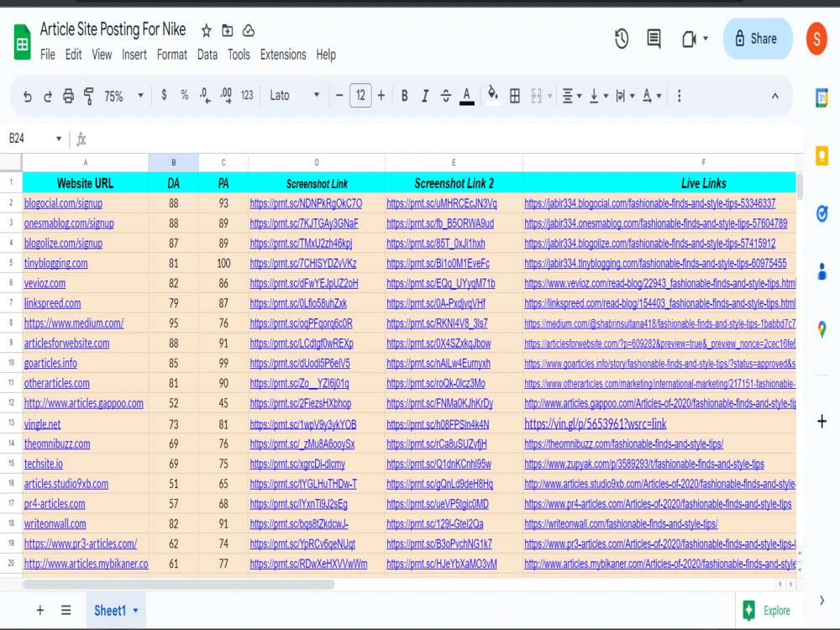Open the zoom 75% dropdown
Image resolution: width=840 pixels, height=630 pixels.
click(123, 96)
